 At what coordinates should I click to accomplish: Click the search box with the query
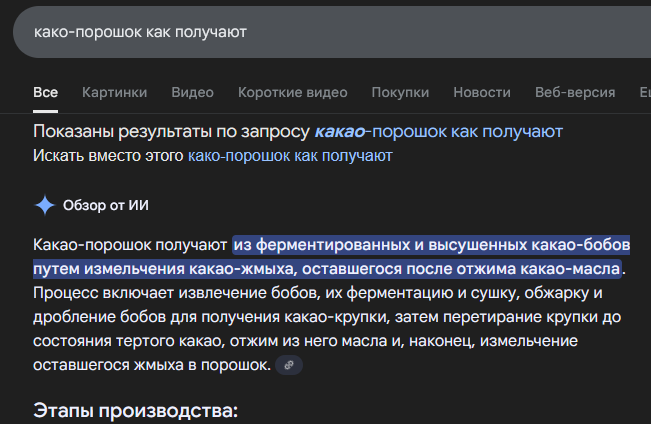tap(300, 32)
